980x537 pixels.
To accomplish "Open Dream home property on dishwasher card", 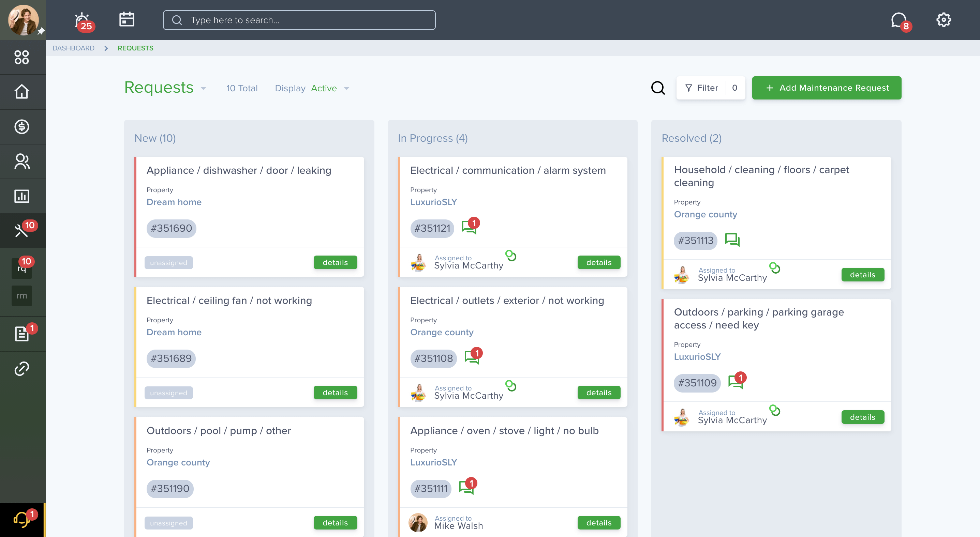I will [174, 202].
